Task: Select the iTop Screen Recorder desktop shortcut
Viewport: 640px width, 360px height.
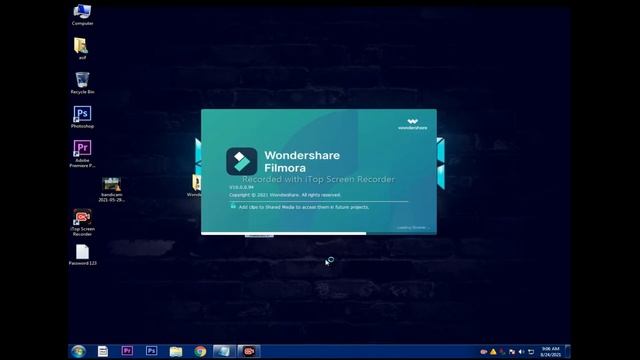Action: coord(82,222)
